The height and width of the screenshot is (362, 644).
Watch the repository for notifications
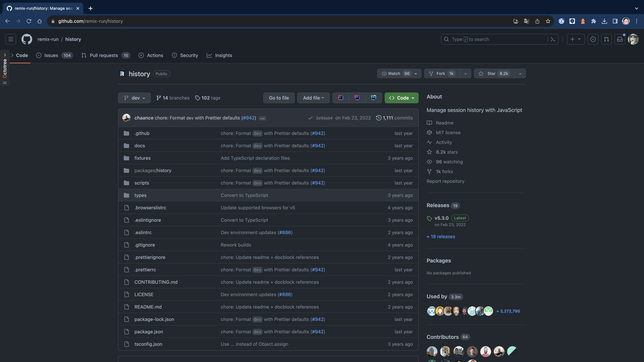coord(394,73)
